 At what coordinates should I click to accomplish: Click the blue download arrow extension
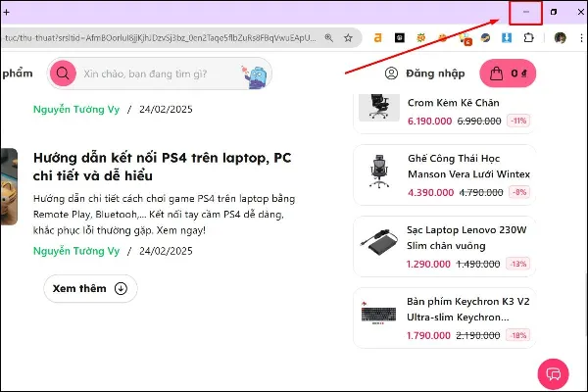[x=507, y=37]
